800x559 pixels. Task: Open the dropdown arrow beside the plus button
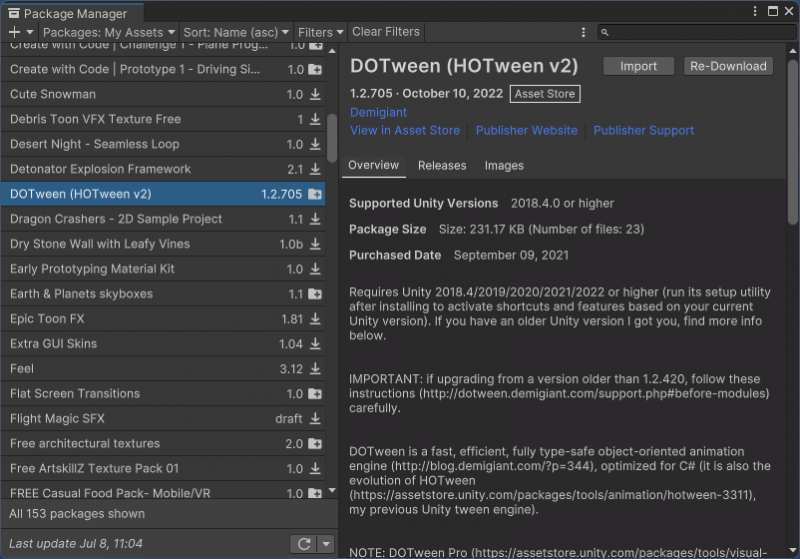30,32
